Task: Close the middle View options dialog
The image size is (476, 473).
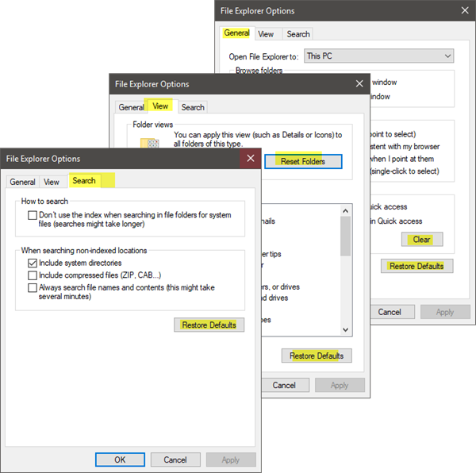Action: tap(359, 84)
